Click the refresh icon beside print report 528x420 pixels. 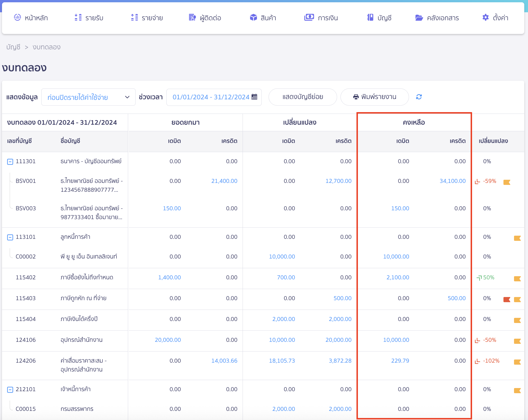(419, 97)
